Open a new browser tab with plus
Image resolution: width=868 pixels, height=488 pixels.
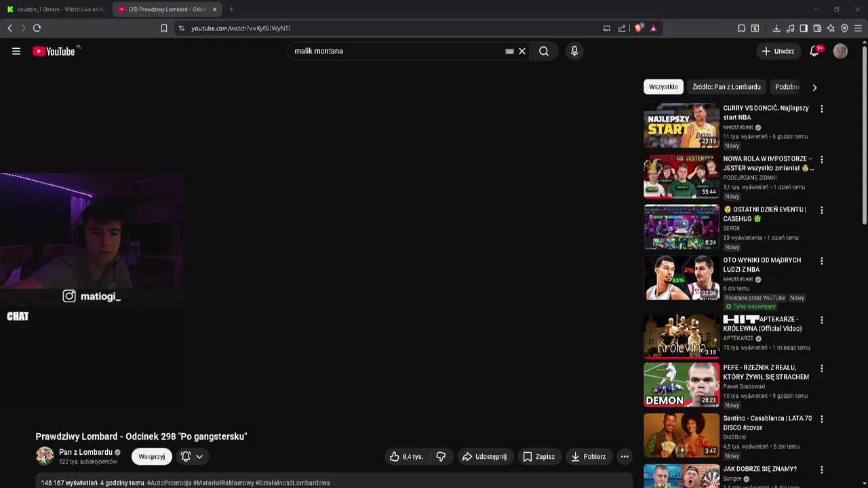(x=231, y=9)
